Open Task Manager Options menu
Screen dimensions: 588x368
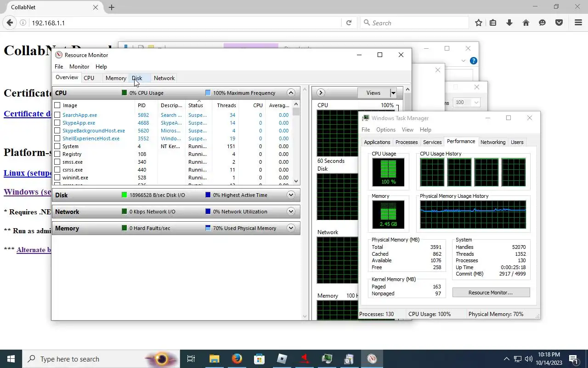(386, 130)
